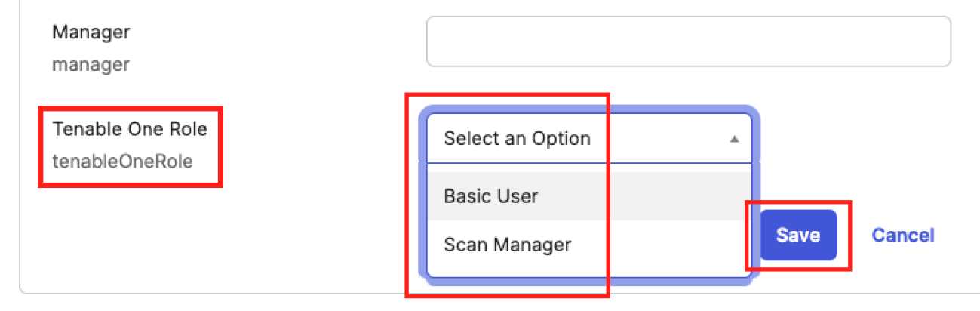Collapse the Tenable One Role combo box
The image size is (980, 311).
(734, 139)
